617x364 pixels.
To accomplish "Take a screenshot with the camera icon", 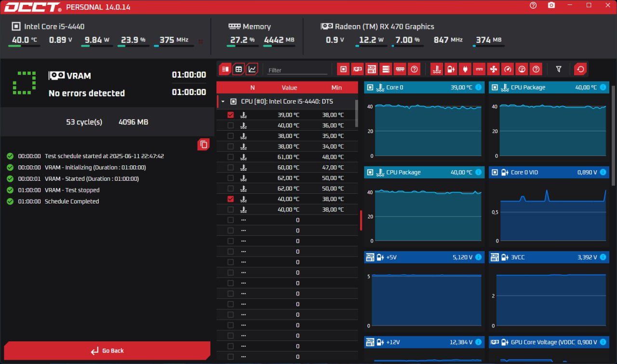I will (x=551, y=5).
